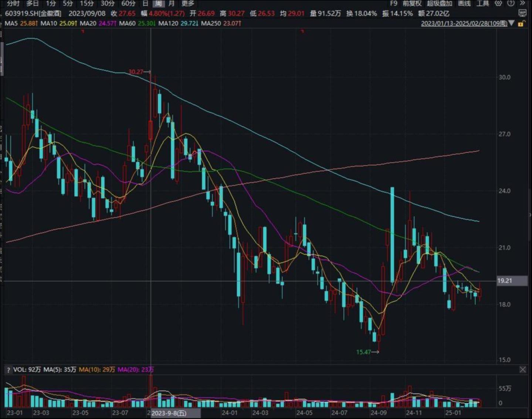The height and width of the screenshot is (419, 532).
Task: Close the volume indicator panel
Action: coord(522,369)
